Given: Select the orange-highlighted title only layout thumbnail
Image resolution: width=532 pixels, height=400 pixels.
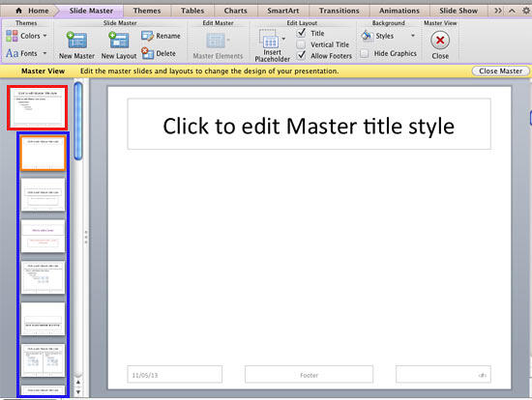Looking at the screenshot, I should tap(43, 153).
